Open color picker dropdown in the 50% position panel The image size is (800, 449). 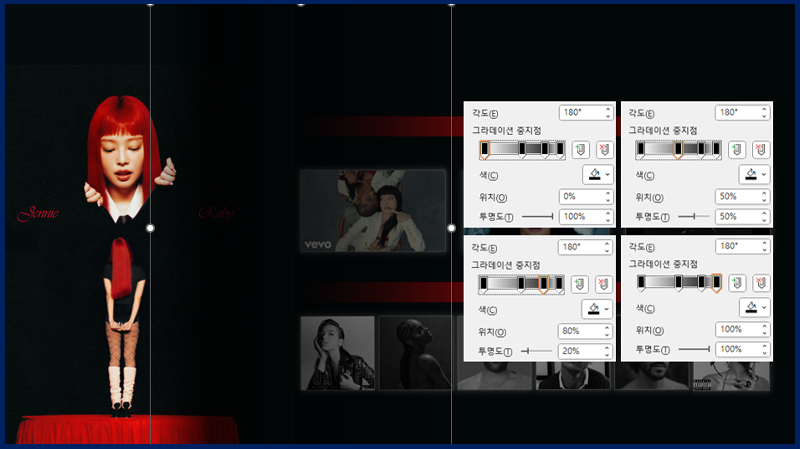754,174
